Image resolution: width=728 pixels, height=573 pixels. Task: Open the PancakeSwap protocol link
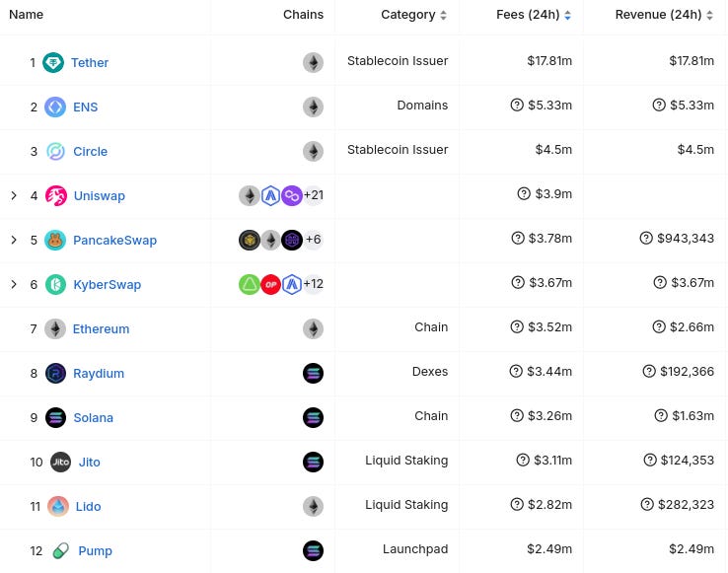(114, 241)
